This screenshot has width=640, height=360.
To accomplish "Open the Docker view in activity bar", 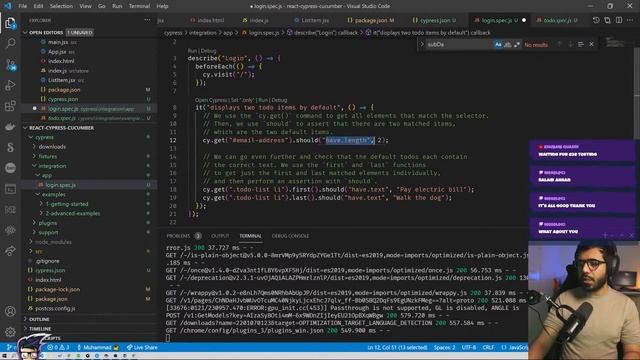I will pos(10,127).
